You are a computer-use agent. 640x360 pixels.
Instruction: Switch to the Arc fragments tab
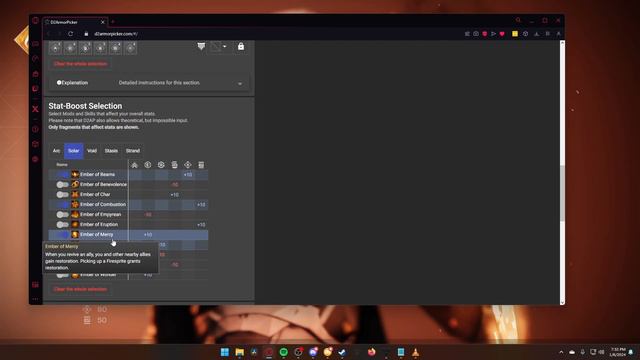[56, 151]
